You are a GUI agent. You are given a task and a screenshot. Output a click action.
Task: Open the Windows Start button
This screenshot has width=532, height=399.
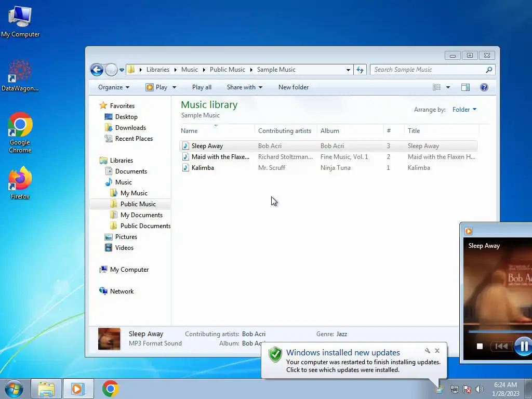click(14, 389)
